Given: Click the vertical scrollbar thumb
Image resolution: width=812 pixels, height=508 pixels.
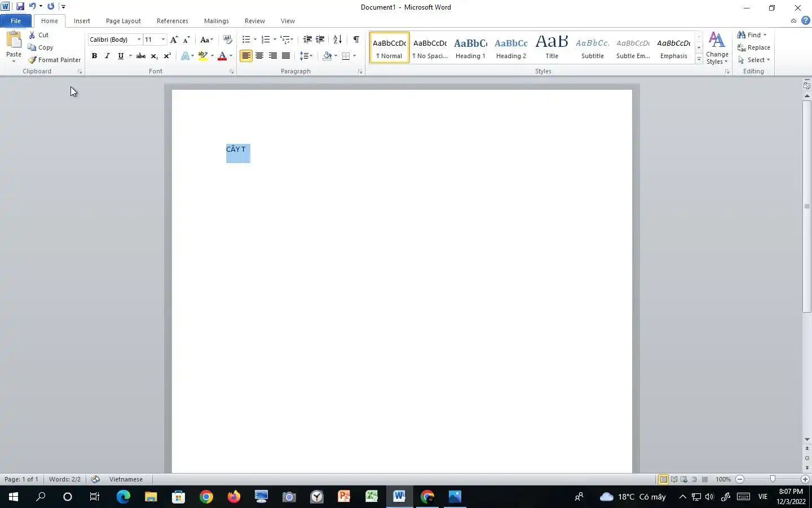Looking at the screenshot, I should click(807, 206).
